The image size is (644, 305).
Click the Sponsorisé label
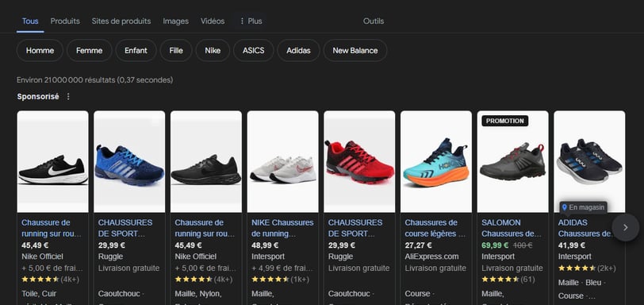coord(38,97)
